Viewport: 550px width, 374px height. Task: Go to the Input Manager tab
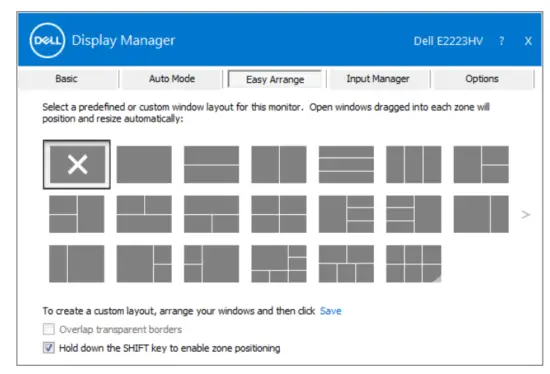pyautogui.click(x=378, y=79)
